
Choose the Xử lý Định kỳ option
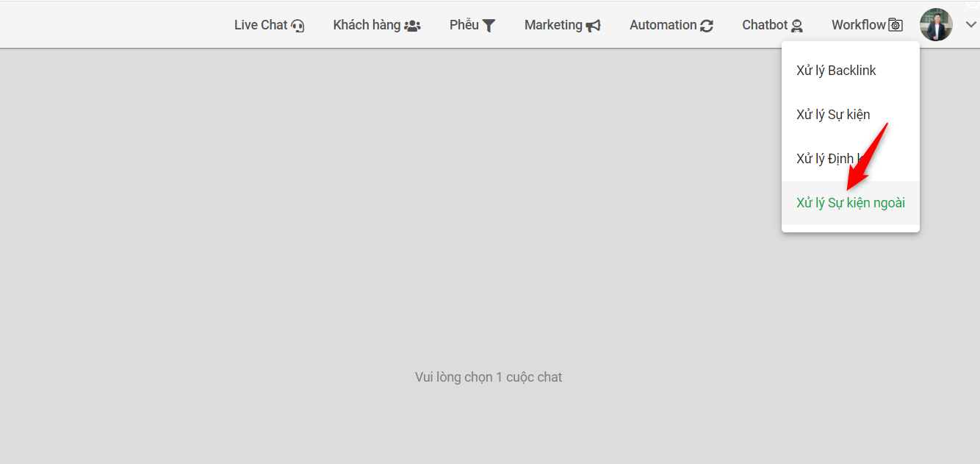click(851, 159)
